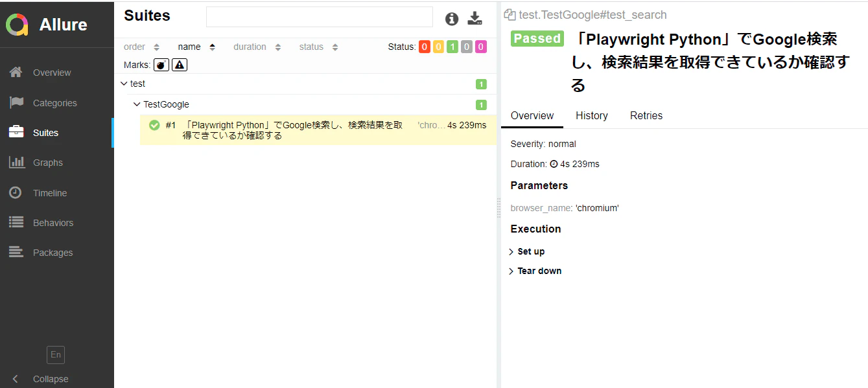
Task: Click the Parameters section heading
Action: pos(539,185)
